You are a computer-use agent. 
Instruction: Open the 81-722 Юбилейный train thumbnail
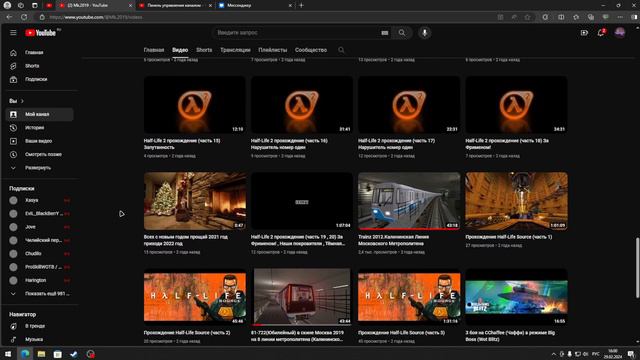click(x=302, y=297)
